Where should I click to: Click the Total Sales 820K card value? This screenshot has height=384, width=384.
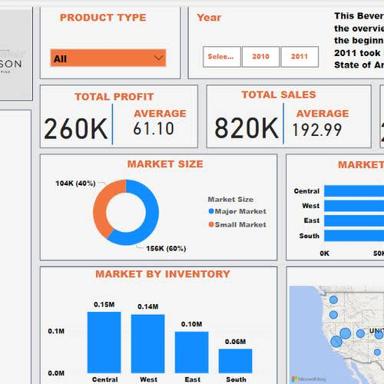pos(246,128)
